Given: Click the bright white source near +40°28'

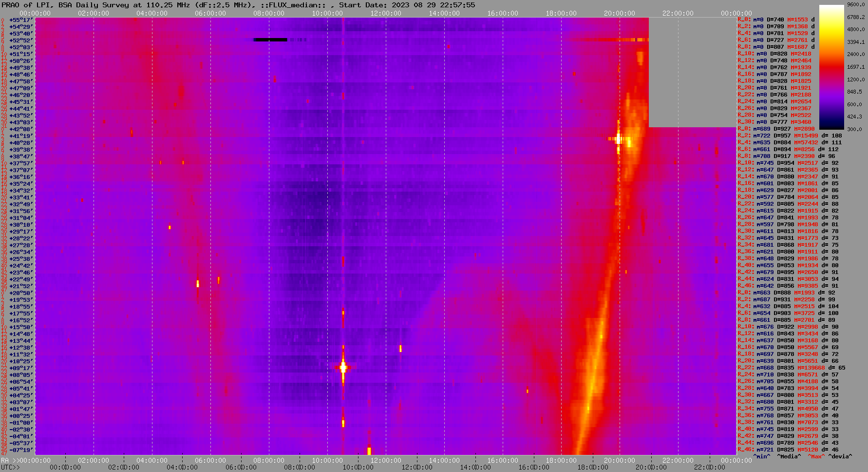Looking at the screenshot, I should pos(619,139).
